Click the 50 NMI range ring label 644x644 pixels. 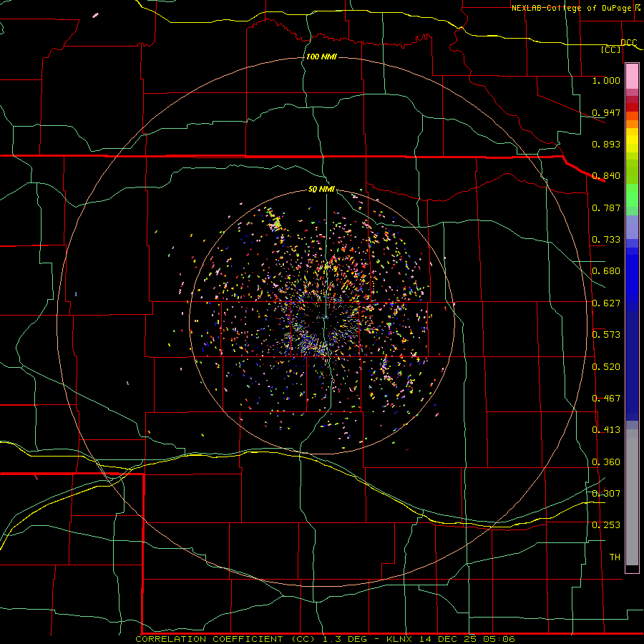click(x=321, y=190)
